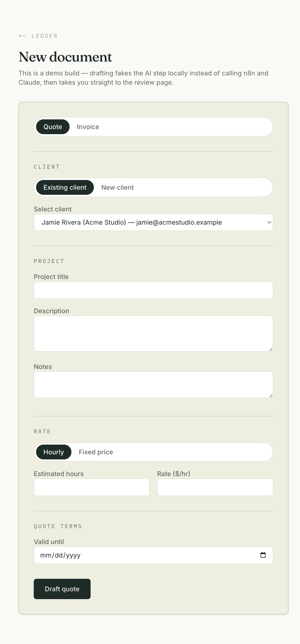Switch document type to Invoice
Image resolution: width=300 pixels, height=644 pixels.
[x=88, y=127]
